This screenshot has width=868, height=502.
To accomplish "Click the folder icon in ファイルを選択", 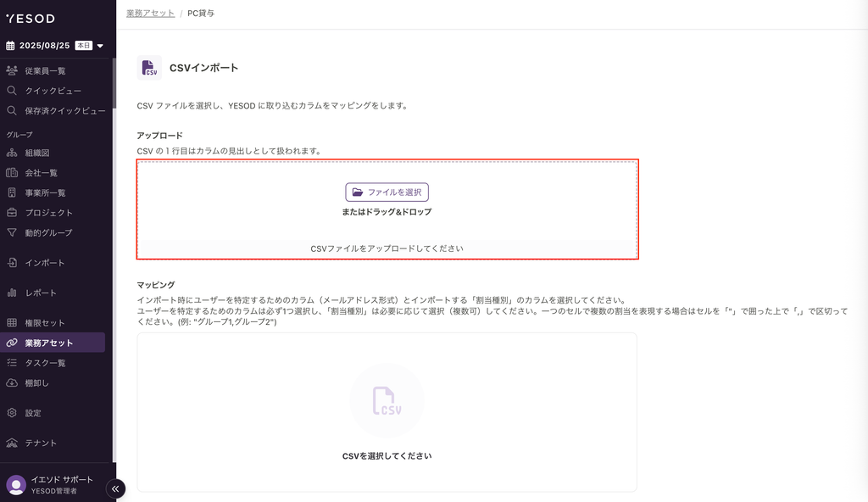I will point(358,192).
